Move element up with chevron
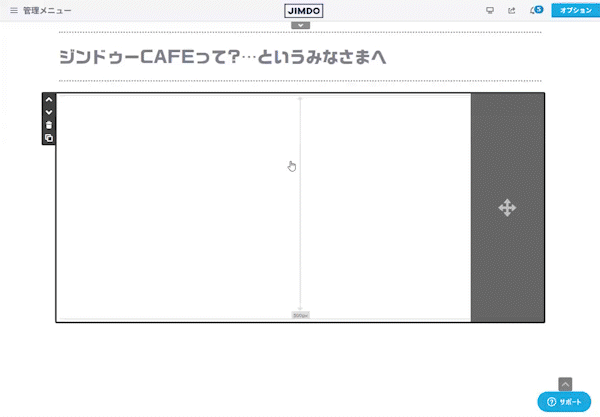 [49, 99]
